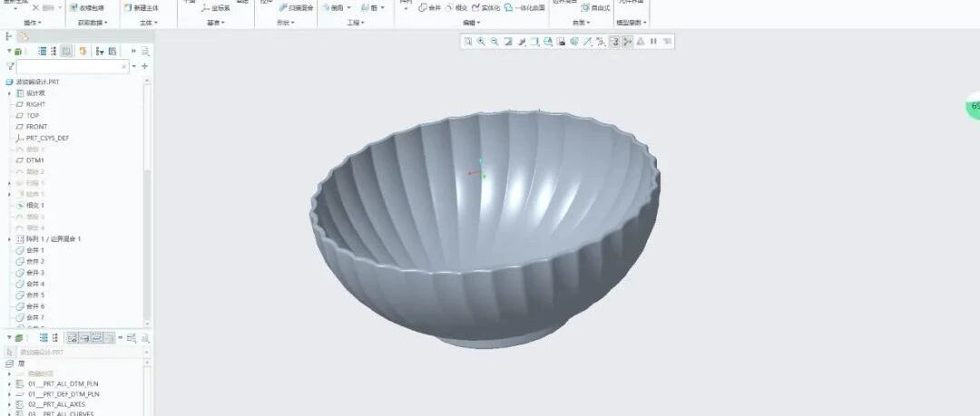Click the Zoom In magnifier icon

tap(481, 41)
